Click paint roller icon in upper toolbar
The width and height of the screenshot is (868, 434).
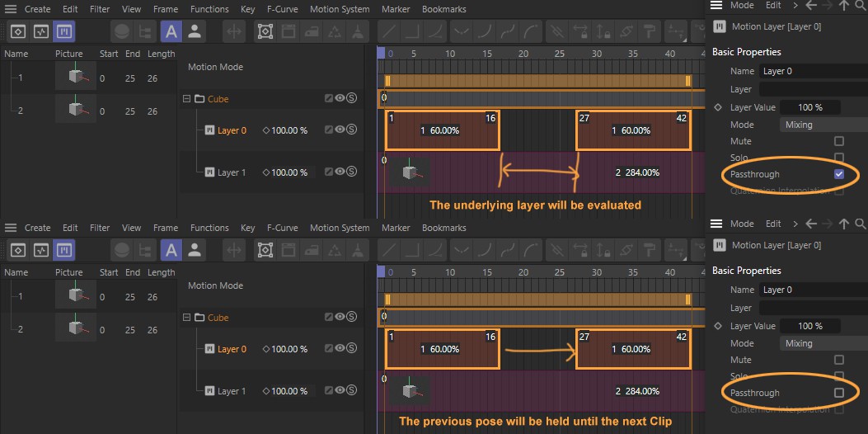(650, 31)
